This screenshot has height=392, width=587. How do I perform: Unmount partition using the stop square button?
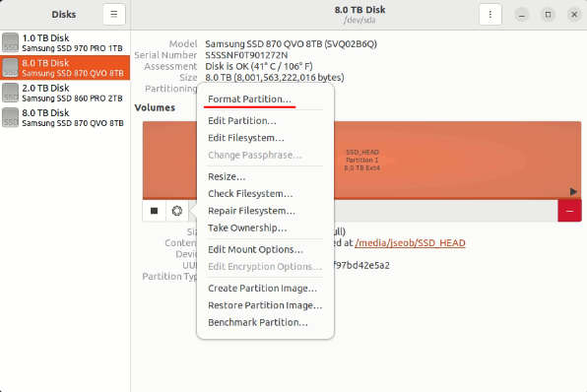154,211
